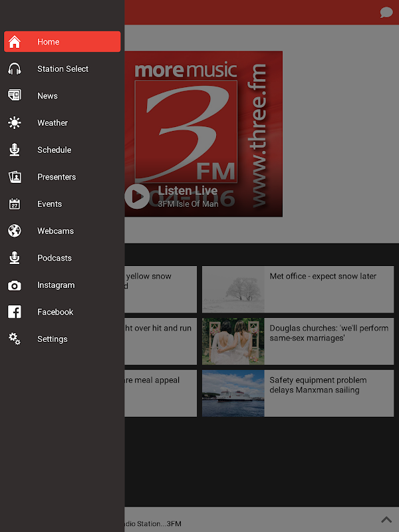
Task: Tap the calendar icon beside Events
Action: (15, 203)
